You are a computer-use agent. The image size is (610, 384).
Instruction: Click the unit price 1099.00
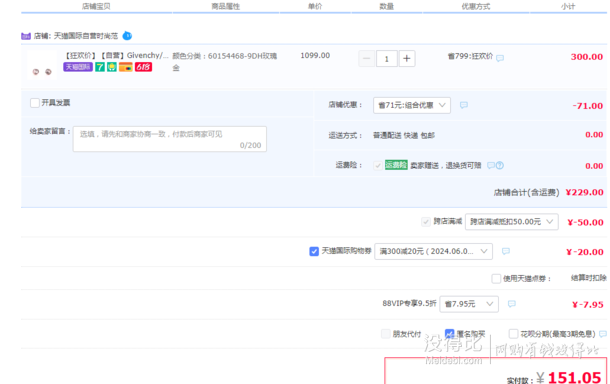[315, 55]
